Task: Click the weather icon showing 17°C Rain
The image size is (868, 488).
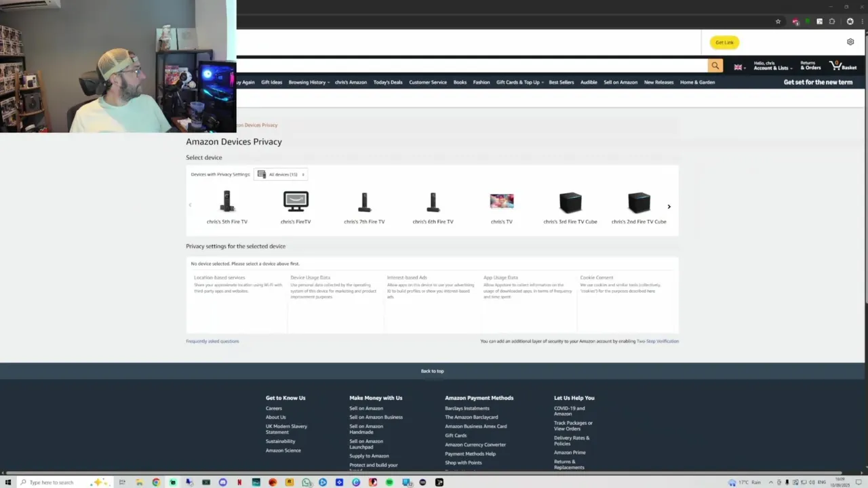Action: point(732,483)
